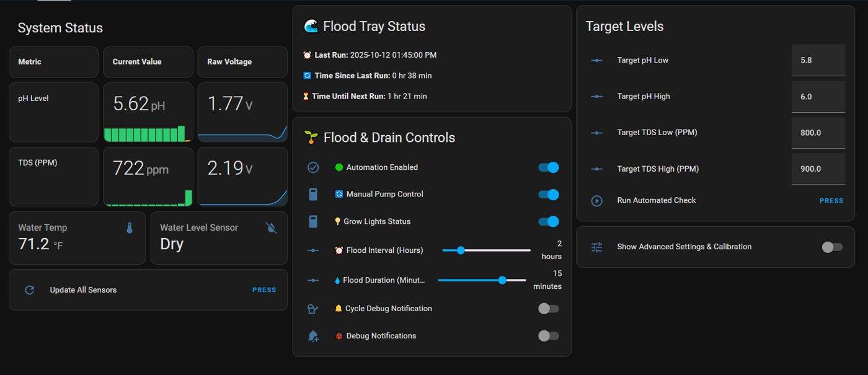Click the slider icon beside Target TDS High
868x375 pixels.
596,169
